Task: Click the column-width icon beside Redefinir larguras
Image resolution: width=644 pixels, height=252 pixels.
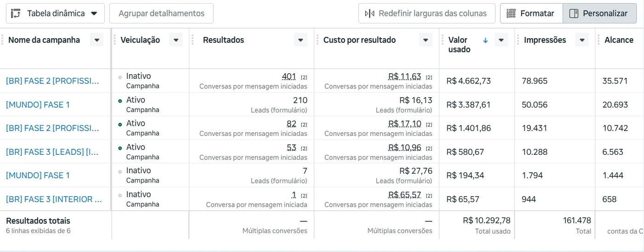Action: click(369, 13)
